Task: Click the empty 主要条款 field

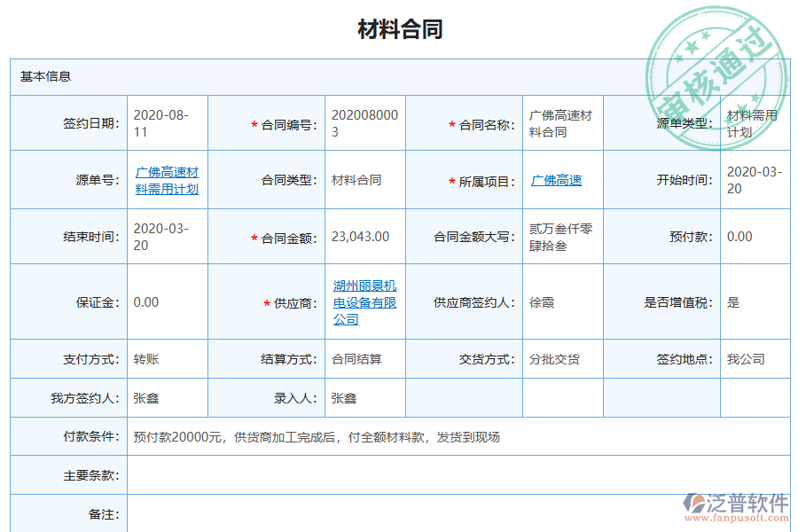Action: click(x=355, y=474)
